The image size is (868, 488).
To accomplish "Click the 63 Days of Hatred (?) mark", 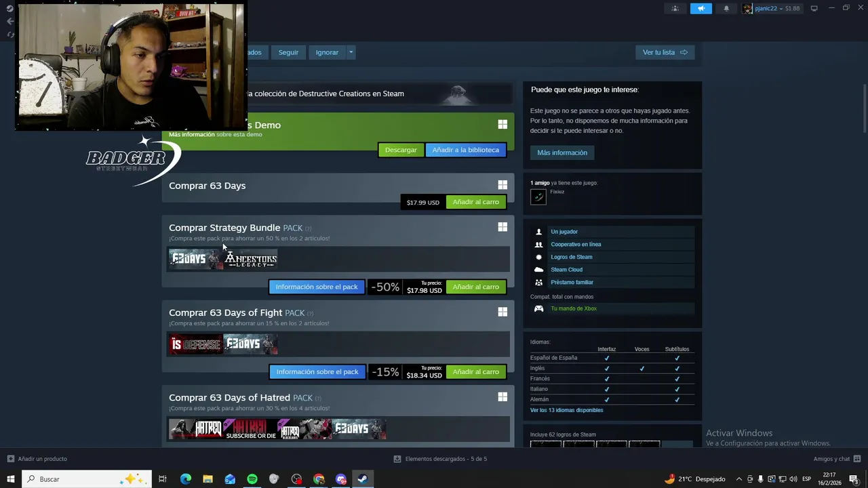I will [318, 399].
